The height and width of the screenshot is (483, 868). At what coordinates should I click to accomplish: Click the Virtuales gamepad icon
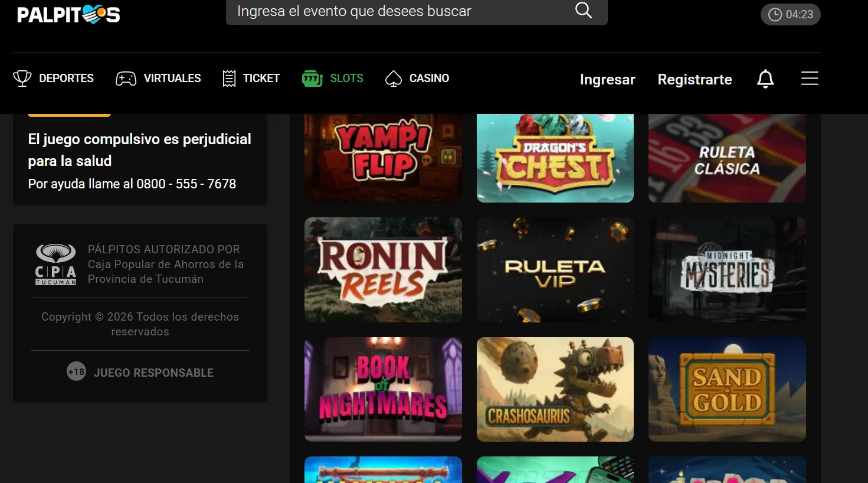click(x=126, y=79)
